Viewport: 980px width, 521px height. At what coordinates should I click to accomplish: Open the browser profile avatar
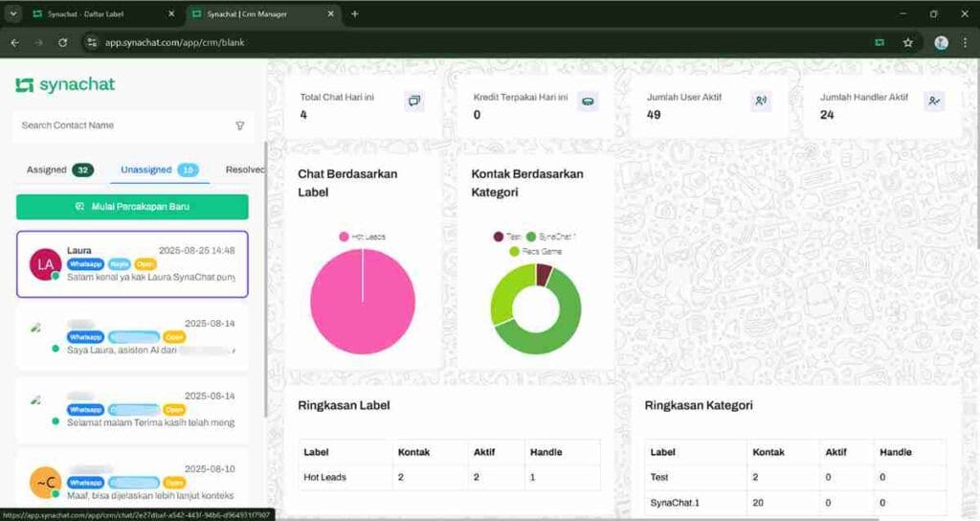[941, 42]
